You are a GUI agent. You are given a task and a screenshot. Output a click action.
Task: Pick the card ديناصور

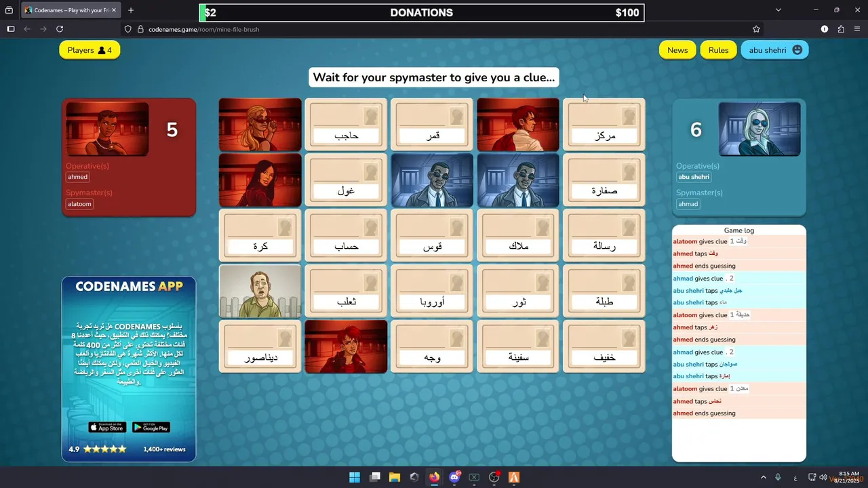click(260, 346)
